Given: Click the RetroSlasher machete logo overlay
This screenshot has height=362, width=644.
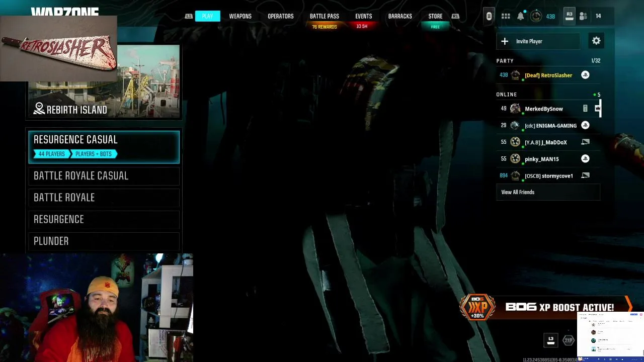Looking at the screenshot, I should (58, 49).
